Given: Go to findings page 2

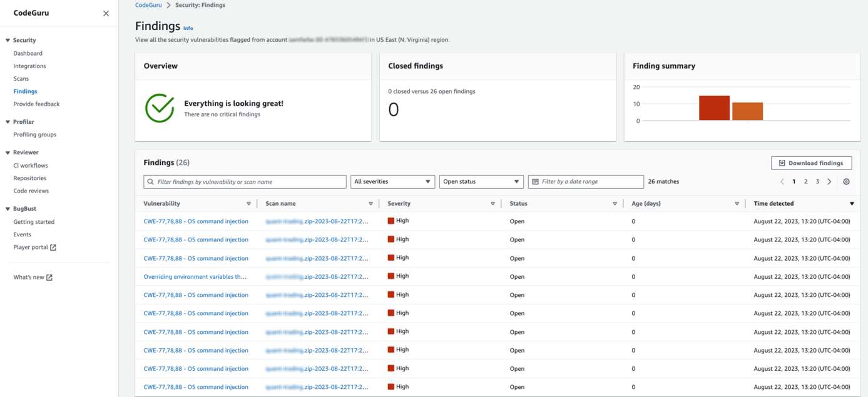Looking at the screenshot, I should point(805,182).
